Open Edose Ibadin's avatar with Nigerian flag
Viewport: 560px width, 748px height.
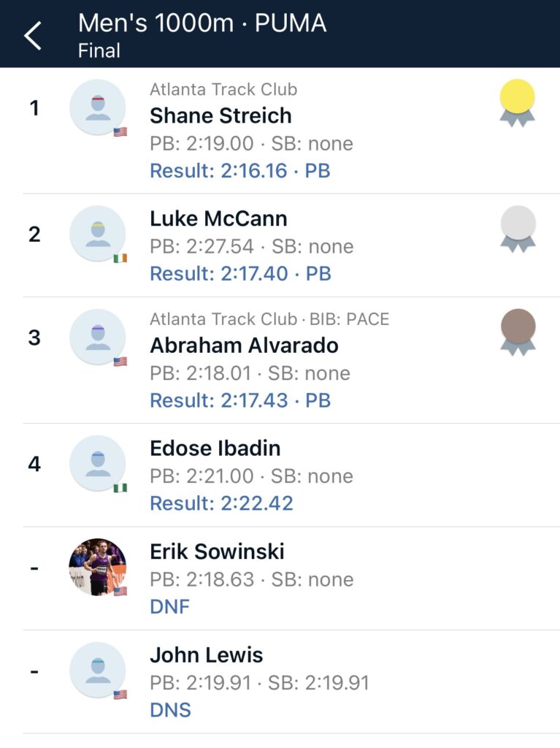[x=98, y=464]
